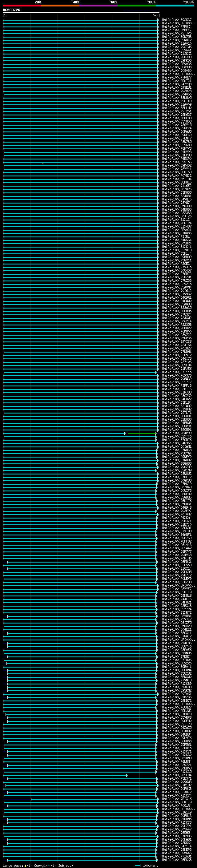Screen dimensions: 197x868
Task: Click label UniRef100_B0KA81
Action: click(x=176, y=839)
